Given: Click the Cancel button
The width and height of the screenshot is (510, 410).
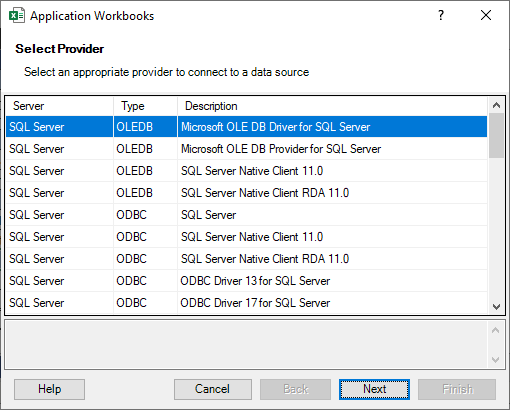Looking at the screenshot, I should (213, 389).
